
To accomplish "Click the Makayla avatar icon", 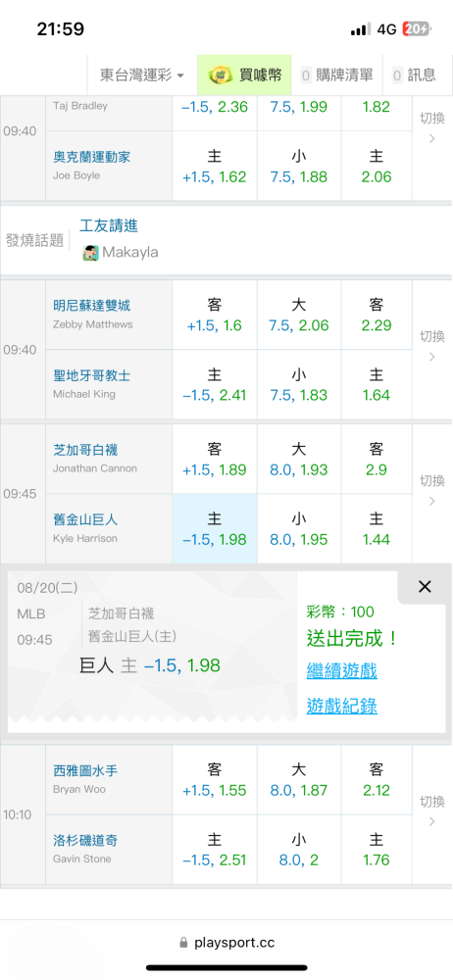I will pyautogui.click(x=91, y=253).
